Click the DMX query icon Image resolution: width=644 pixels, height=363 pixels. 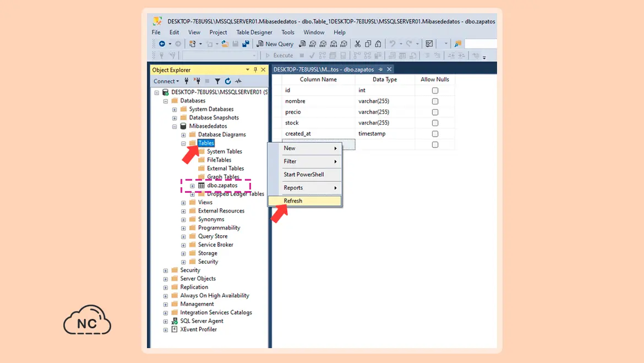tap(323, 44)
